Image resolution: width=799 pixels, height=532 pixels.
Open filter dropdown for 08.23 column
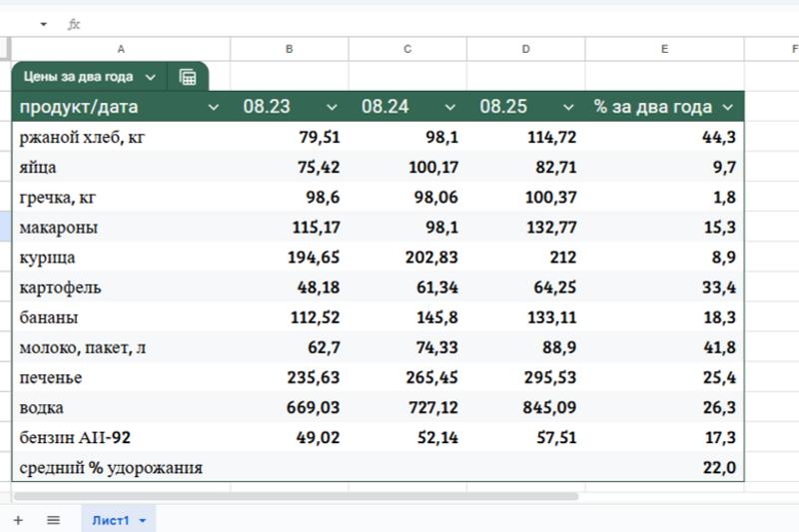click(x=332, y=107)
